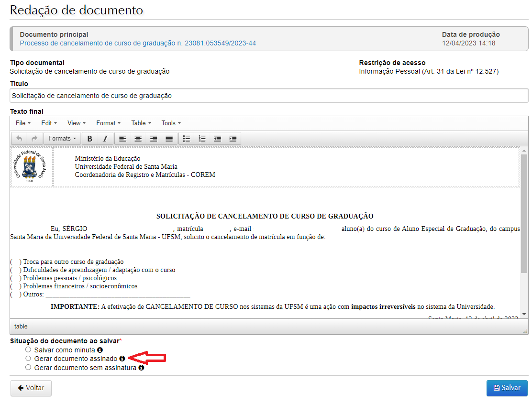The width and height of the screenshot is (532, 404).
Task: Align text left in editor
Action: pyautogui.click(x=123, y=139)
